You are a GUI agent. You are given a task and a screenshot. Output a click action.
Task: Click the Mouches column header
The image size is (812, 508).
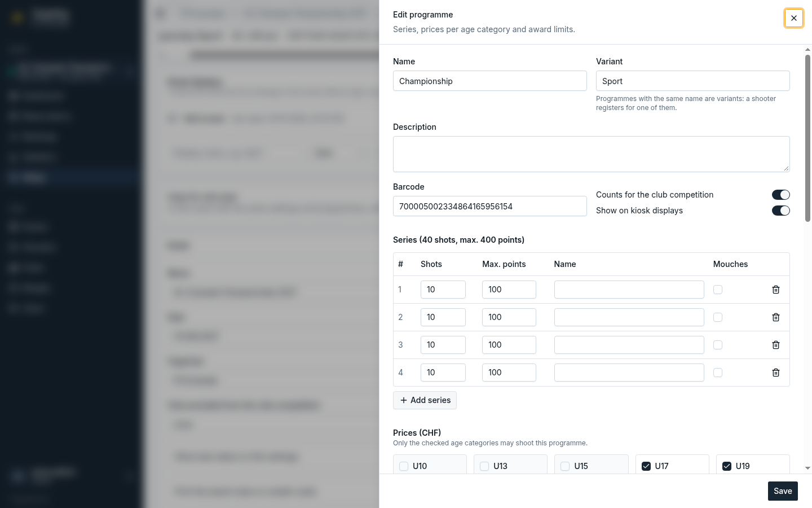(x=730, y=264)
